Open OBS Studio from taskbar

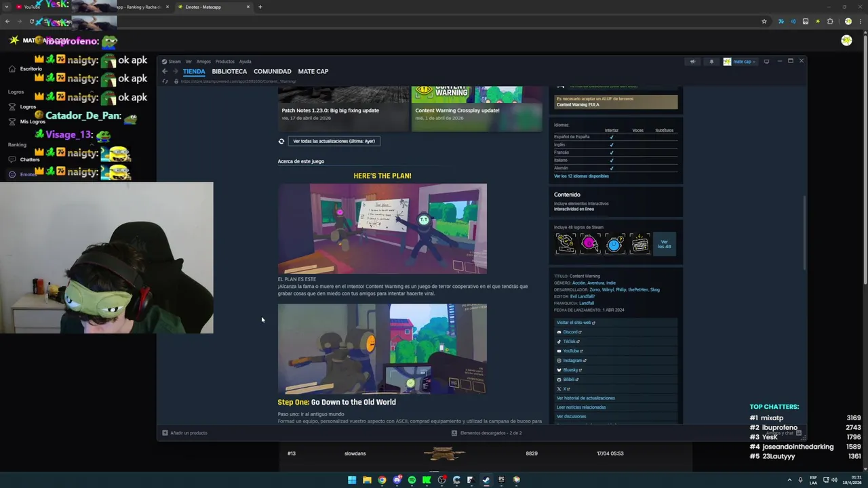click(x=441, y=480)
